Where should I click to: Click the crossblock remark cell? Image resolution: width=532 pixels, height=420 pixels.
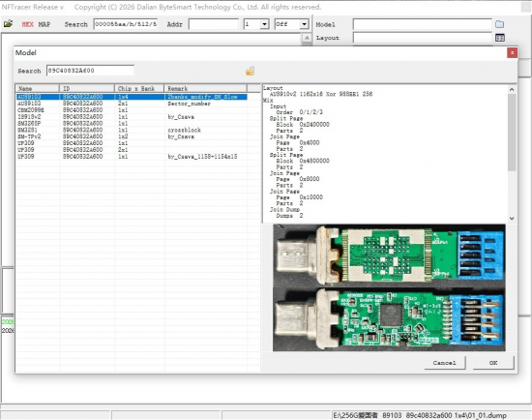[184, 130]
